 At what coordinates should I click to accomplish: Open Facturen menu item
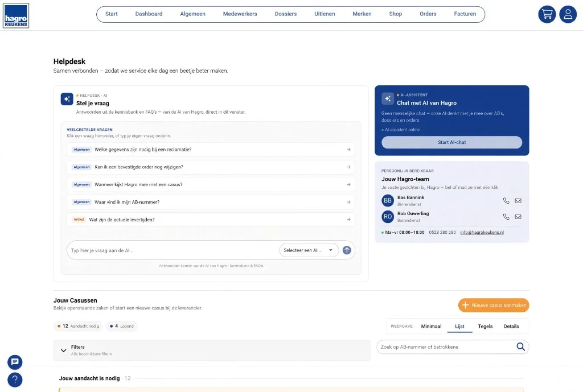(x=465, y=14)
